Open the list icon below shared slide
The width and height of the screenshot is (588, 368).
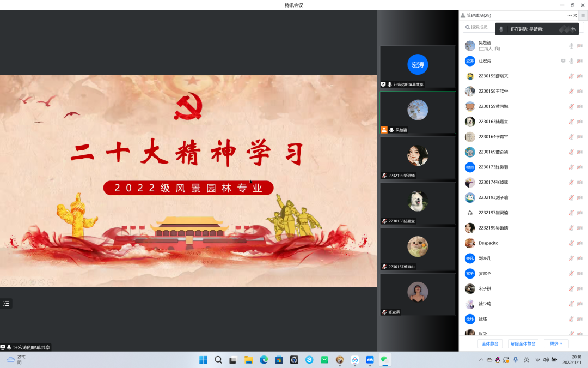(7, 304)
